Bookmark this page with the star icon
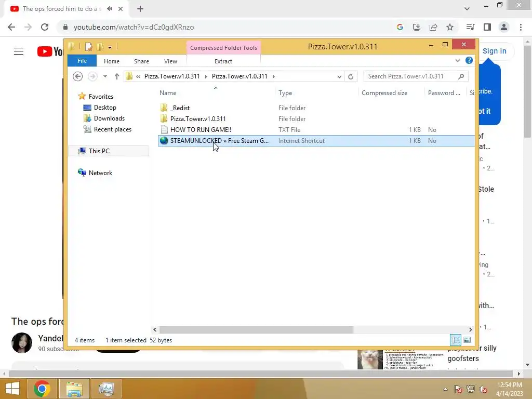This screenshot has width=532, height=399. [450, 27]
